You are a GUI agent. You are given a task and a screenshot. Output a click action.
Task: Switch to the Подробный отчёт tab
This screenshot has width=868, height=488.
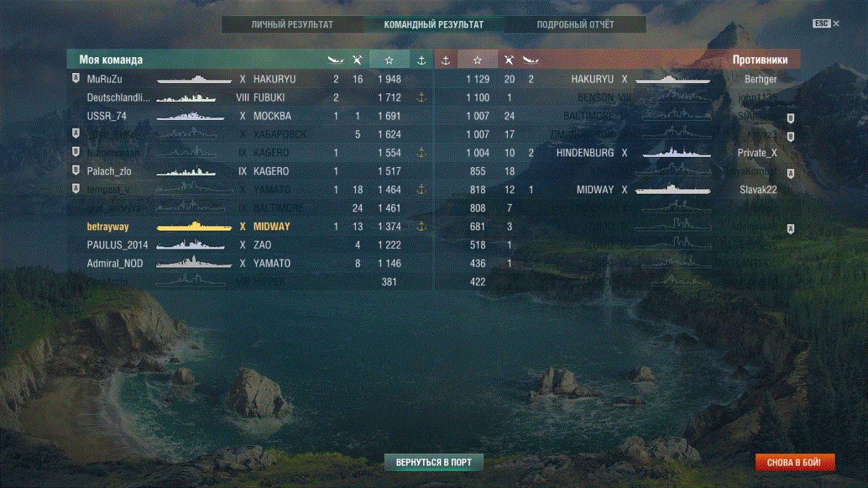pos(575,25)
